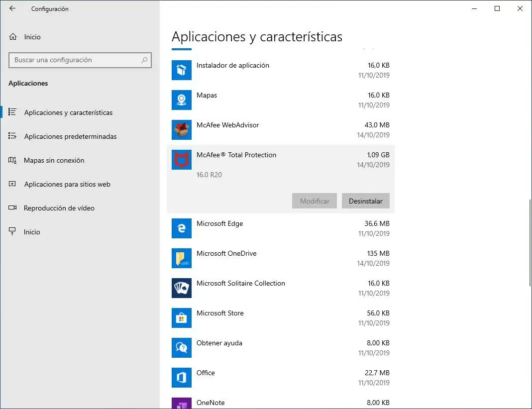
Task: Click the OneNote app icon
Action: 182,403
